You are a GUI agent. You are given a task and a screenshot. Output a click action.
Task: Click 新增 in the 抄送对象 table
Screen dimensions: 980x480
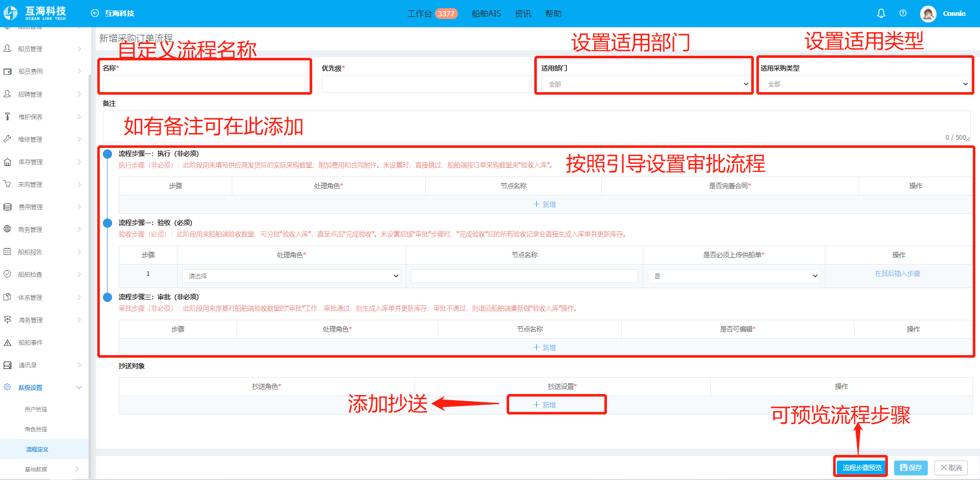[x=545, y=405]
